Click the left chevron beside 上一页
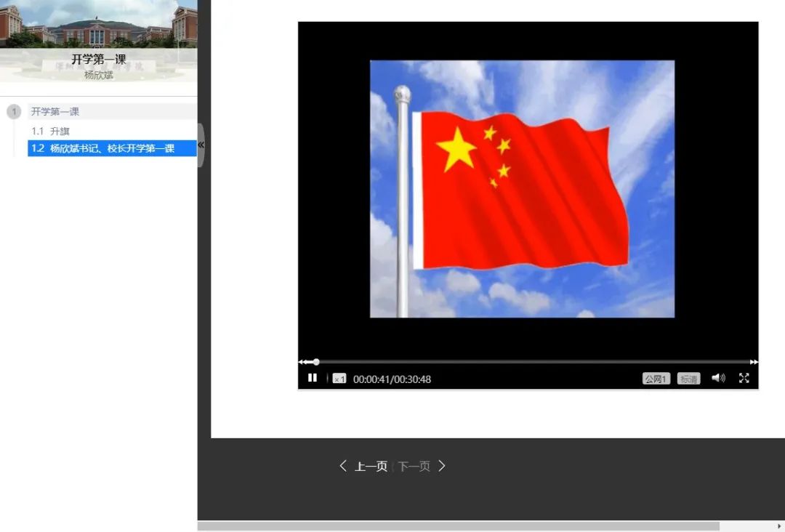The width and height of the screenshot is (785, 532). coord(343,466)
